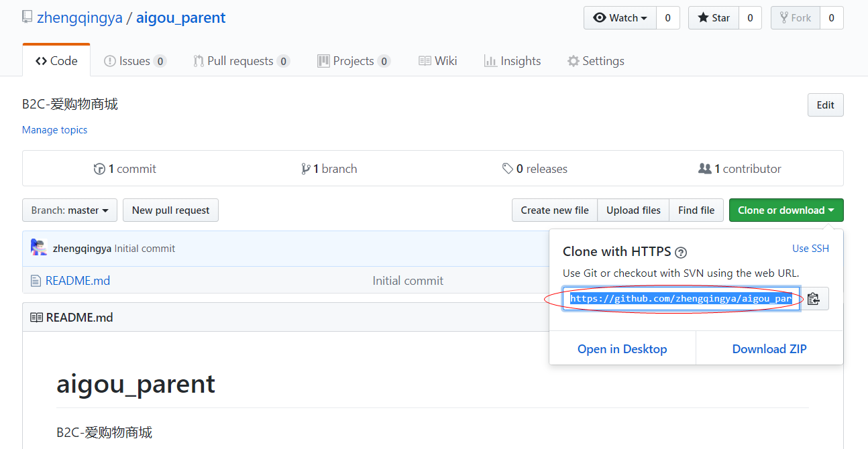Open the Pull requests tab

pyautogui.click(x=241, y=61)
